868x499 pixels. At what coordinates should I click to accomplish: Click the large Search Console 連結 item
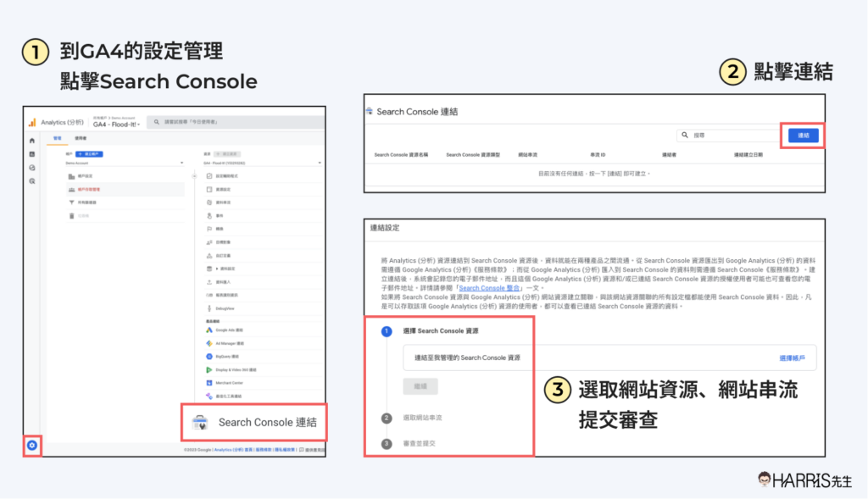254,423
